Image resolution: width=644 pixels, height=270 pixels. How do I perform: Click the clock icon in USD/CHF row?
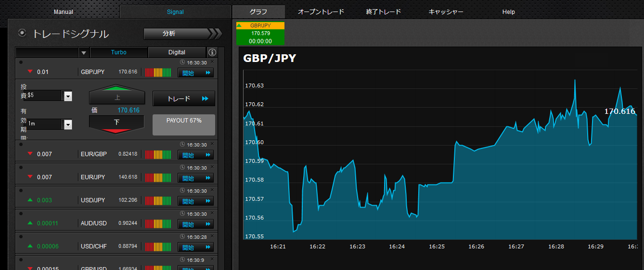point(182,237)
